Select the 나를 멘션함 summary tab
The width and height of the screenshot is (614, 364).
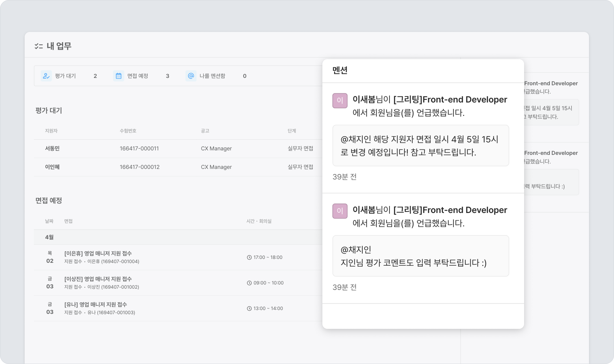212,76
